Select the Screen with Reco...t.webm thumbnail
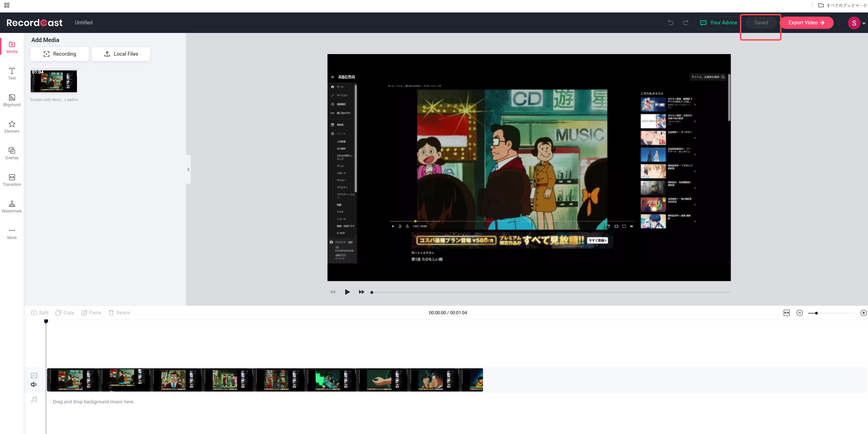 (x=54, y=81)
